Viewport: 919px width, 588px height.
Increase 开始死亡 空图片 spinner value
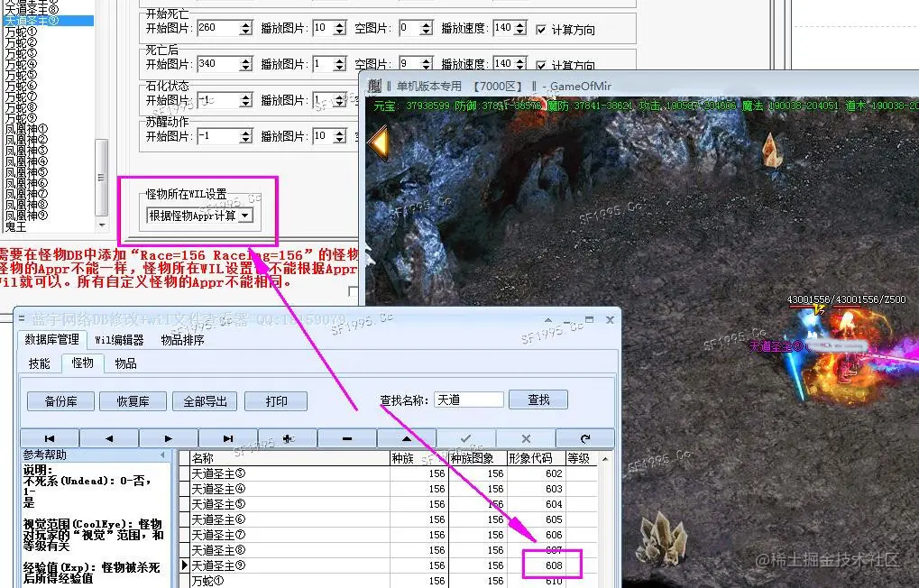point(426,24)
